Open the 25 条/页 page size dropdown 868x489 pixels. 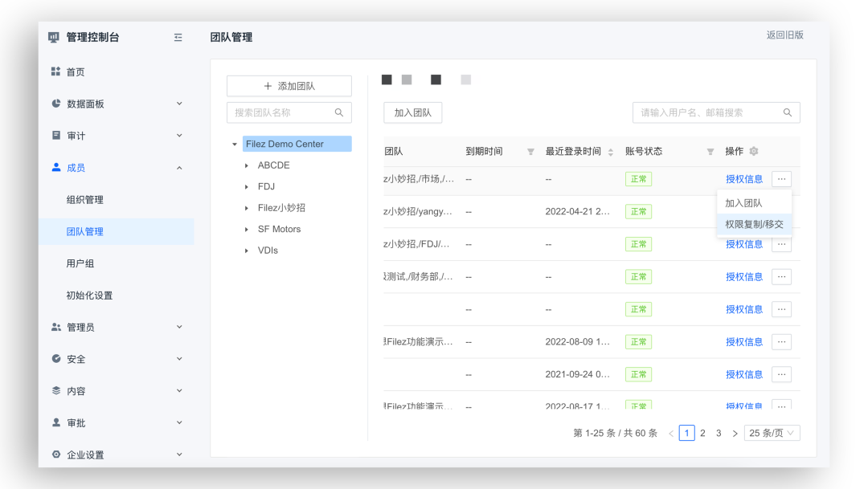[772, 433]
